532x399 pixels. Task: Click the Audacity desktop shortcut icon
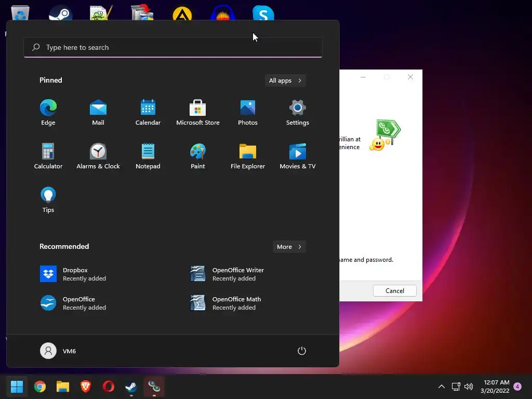223,13
